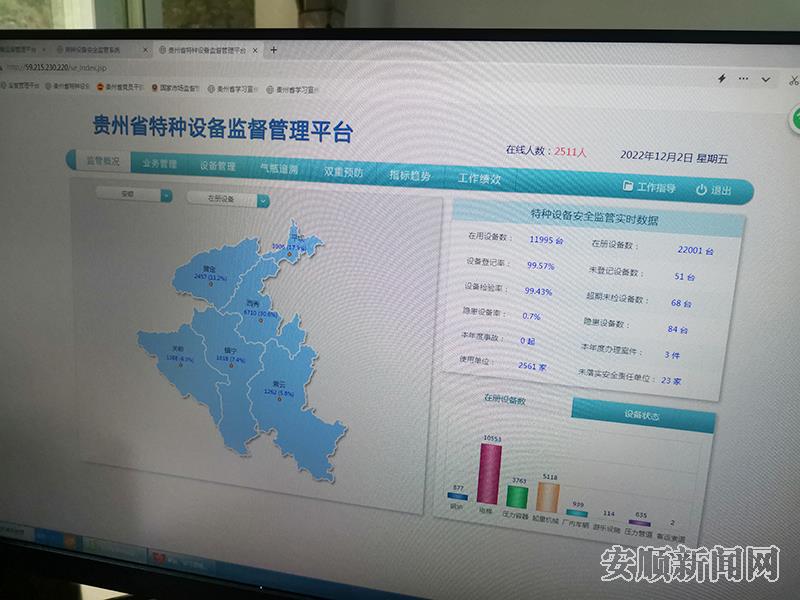This screenshot has width=800, height=600.
Task: Close the second browser tab 特种设备安全监管系统
Action: (x=145, y=50)
